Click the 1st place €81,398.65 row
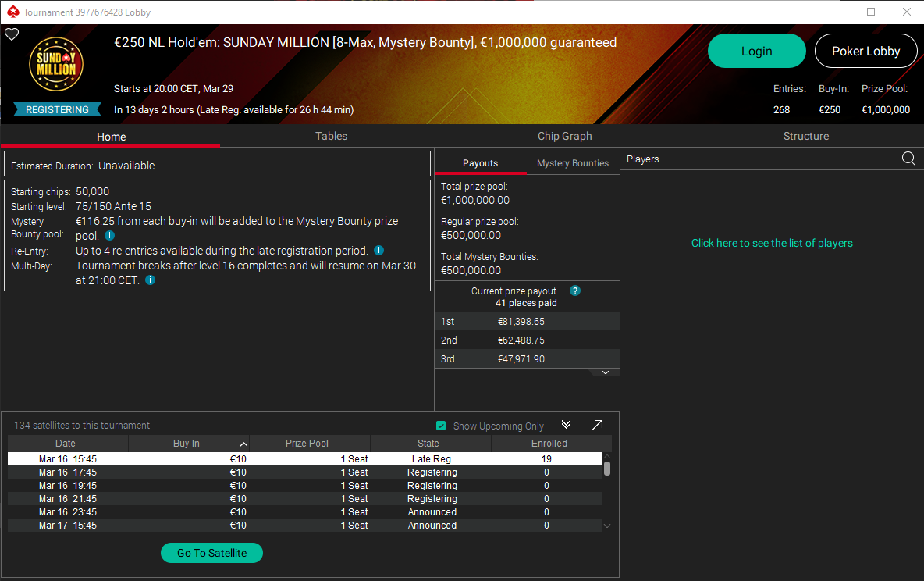Viewport: 924px width, 581px height. pos(527,322)
